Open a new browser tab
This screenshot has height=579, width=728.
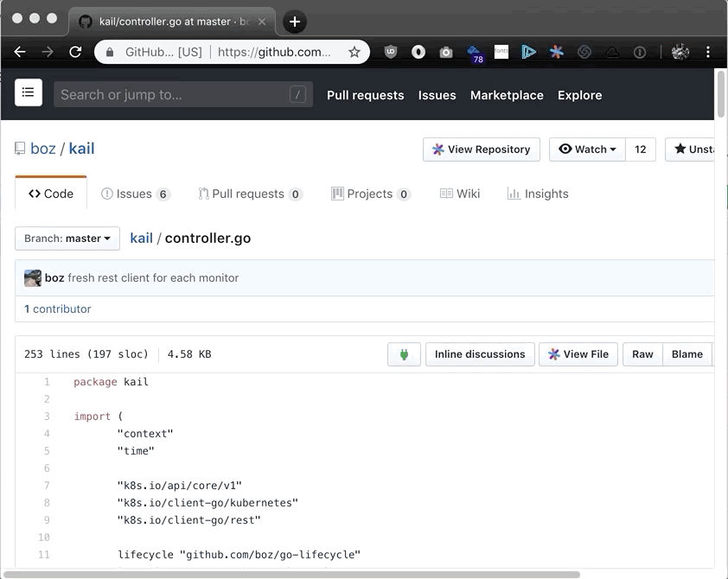(x=294, y=22)
